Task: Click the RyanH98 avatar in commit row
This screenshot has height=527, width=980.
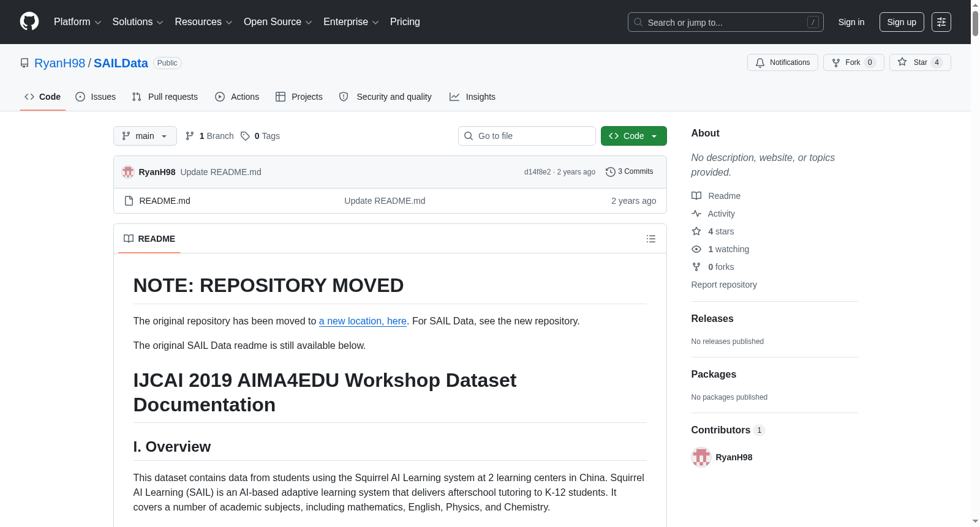Action: (x=128, y=172)
